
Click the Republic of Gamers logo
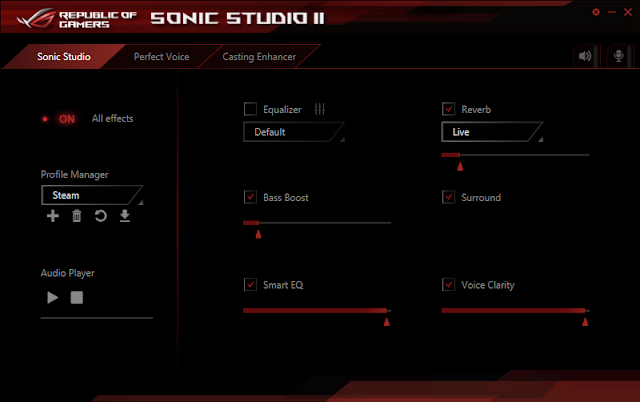click(77, 19)
